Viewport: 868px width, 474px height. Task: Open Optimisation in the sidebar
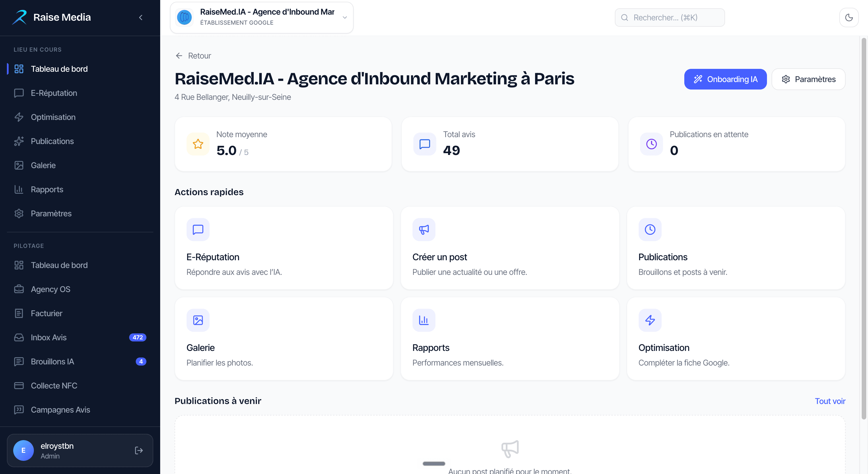coord(80,117)
